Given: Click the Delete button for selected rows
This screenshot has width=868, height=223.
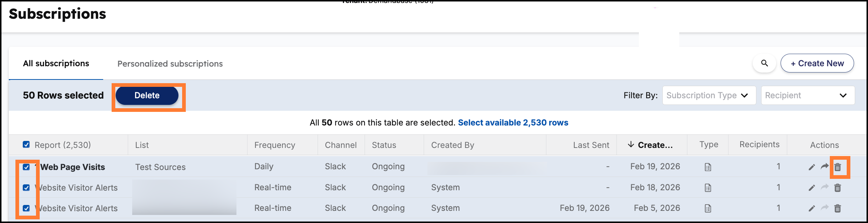Looking at the screenshot, I should [x=147, y=95].
